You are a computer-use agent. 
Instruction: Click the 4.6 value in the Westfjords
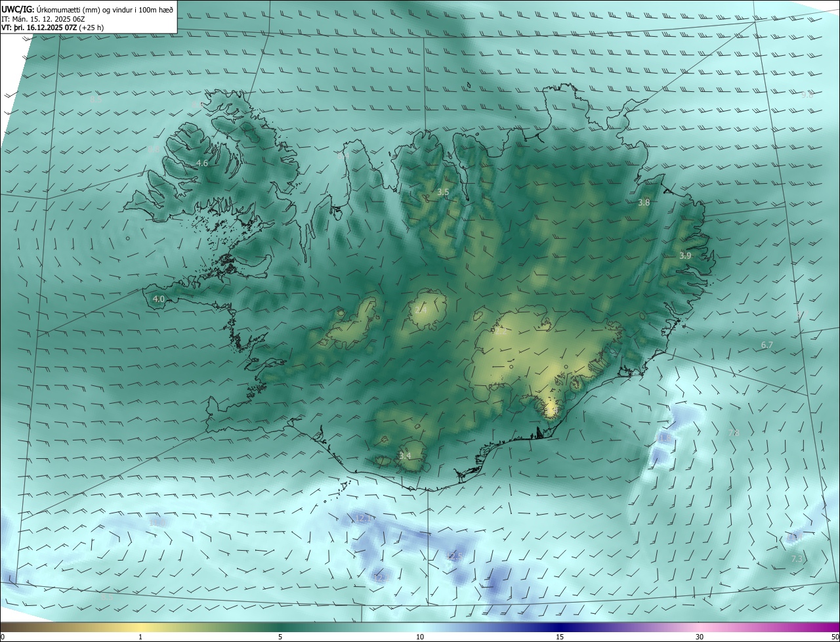click(202, 163)
